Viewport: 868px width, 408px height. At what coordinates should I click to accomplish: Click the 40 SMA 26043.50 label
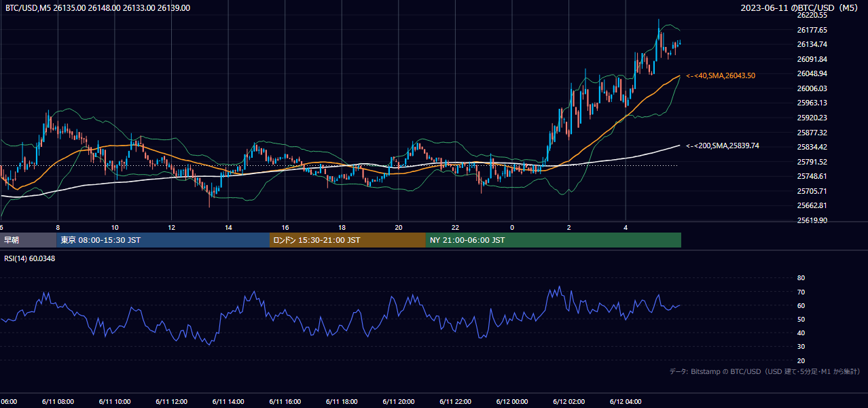point(721,75)
